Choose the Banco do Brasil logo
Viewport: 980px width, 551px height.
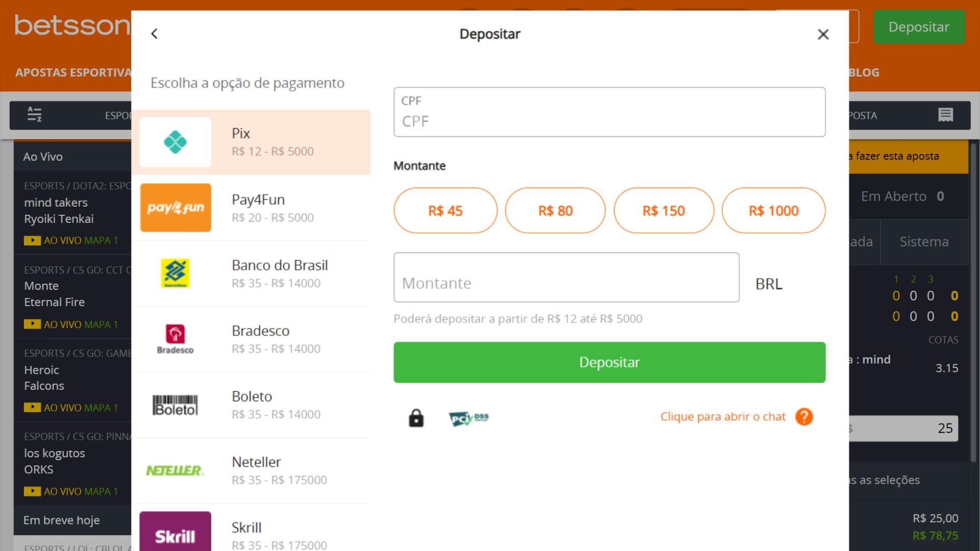tap(175, 273)
